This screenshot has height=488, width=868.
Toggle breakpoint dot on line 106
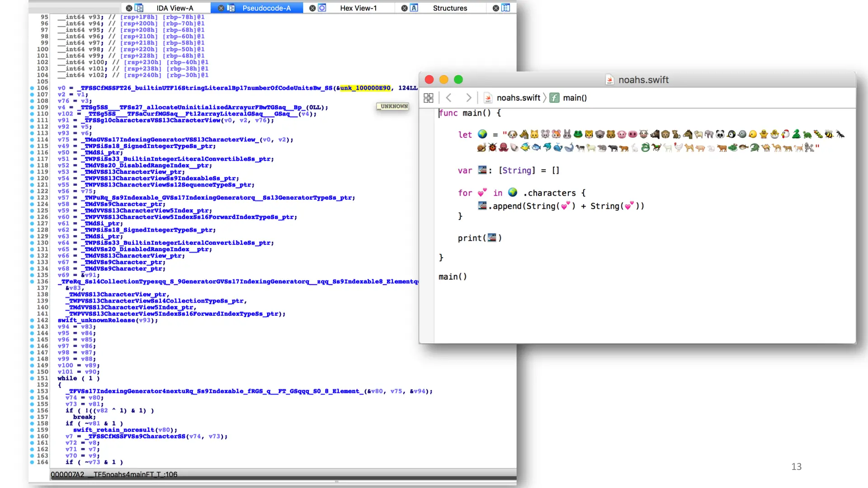point(32,88)
